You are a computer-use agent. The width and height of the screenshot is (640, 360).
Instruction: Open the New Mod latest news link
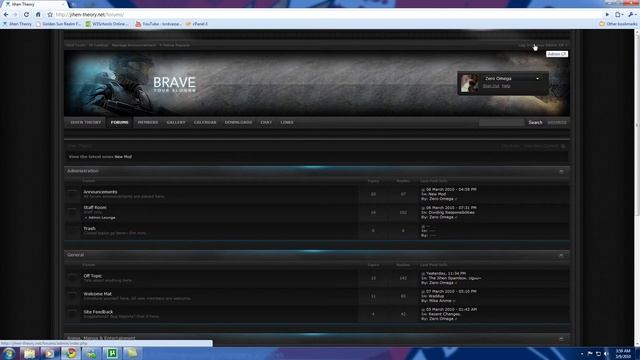coord(123,157)
